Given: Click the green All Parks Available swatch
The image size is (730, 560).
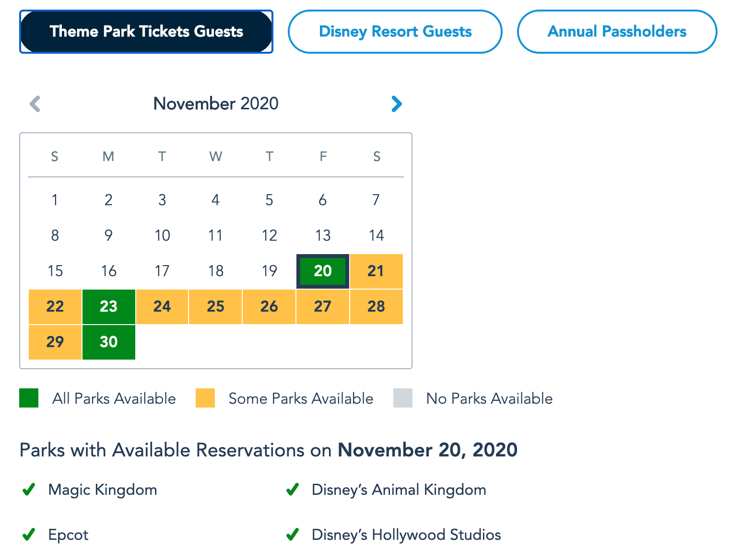Looking at the screenshot, I should (29, 398).
